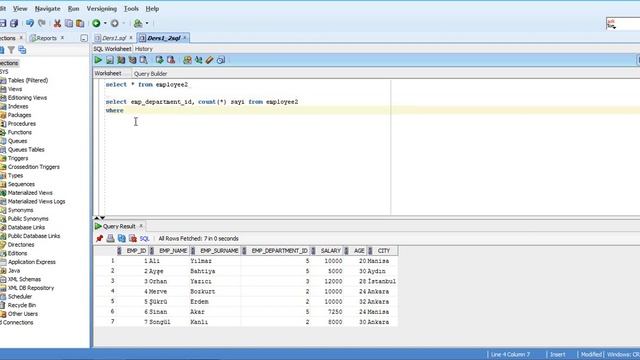Select Tables (Filtered) in the tree
640x360 pixels.
coord(28,80)
